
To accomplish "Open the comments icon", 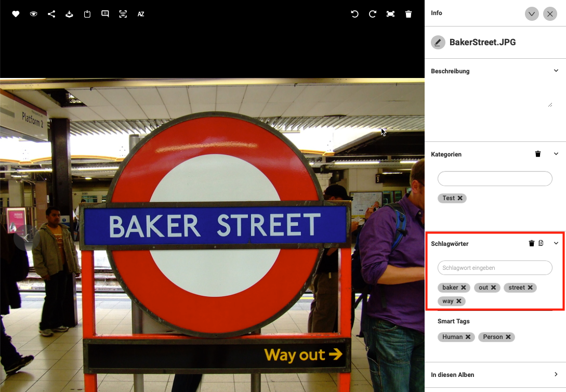I will (105, 14).
